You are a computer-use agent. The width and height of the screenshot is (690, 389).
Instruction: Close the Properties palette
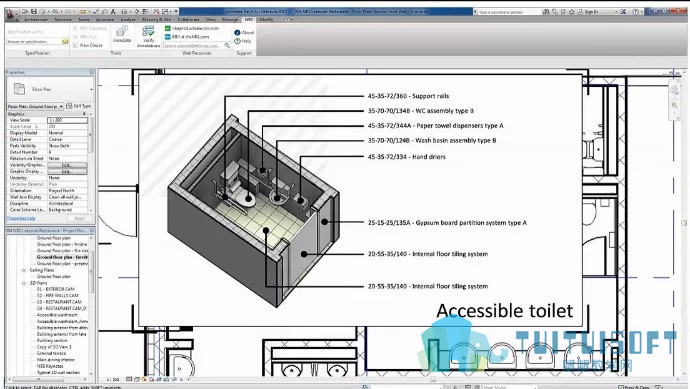92,72
